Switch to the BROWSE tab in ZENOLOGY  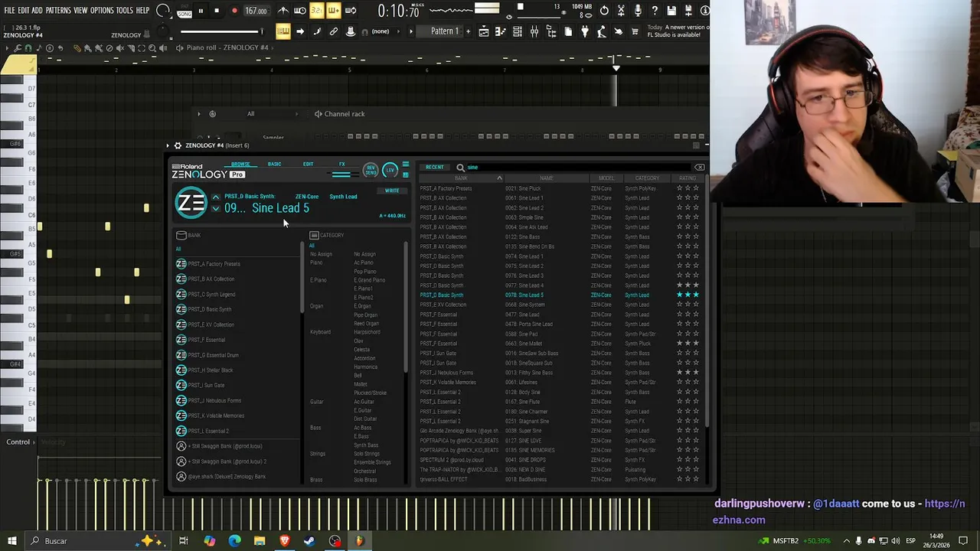(x=240, y=164)
